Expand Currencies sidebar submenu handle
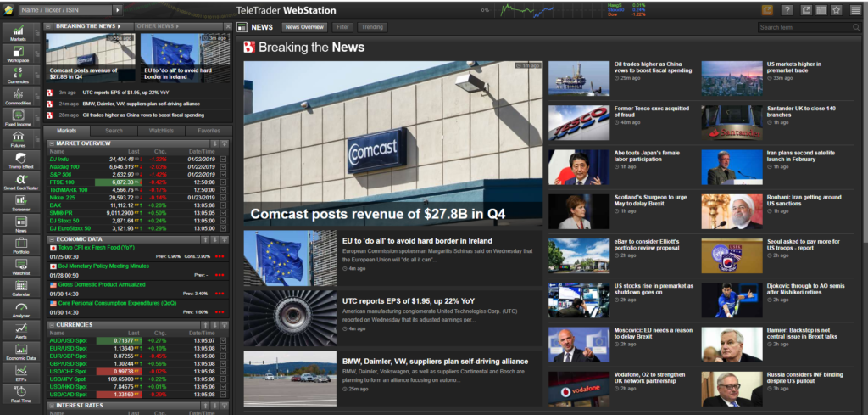 (37, 75)
